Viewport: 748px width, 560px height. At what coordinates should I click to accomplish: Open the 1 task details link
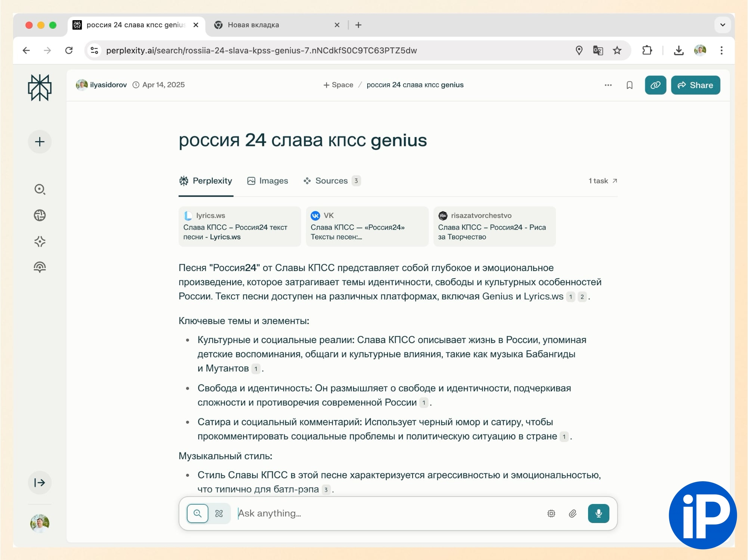pos(602,181)
